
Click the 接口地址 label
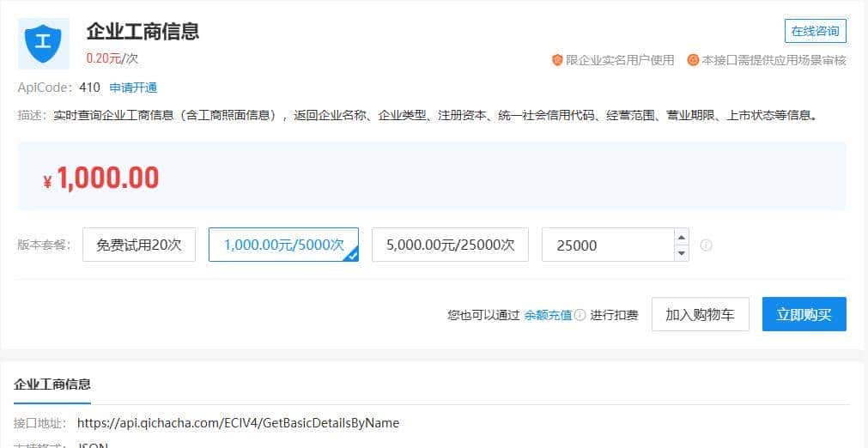click(39, 423)
